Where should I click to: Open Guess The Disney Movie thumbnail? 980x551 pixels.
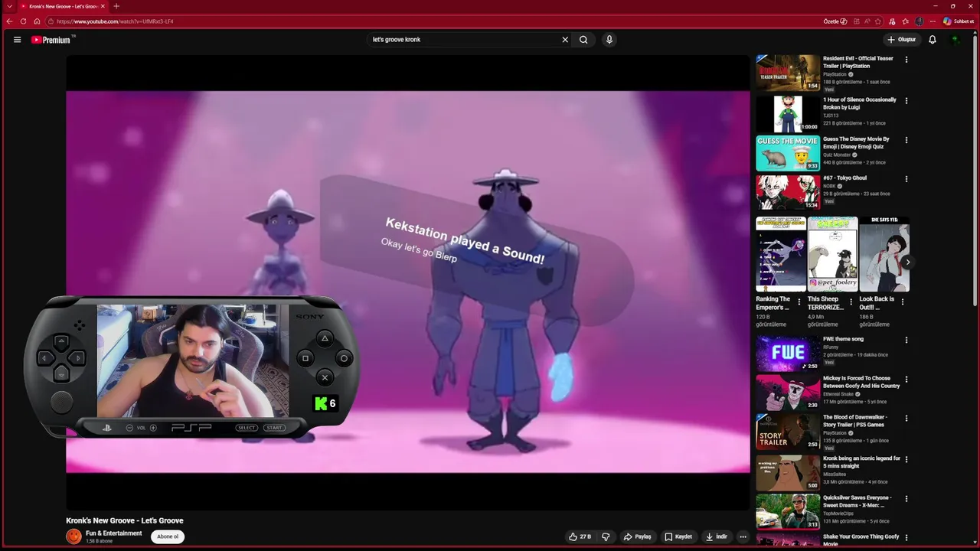click(788, 153)
